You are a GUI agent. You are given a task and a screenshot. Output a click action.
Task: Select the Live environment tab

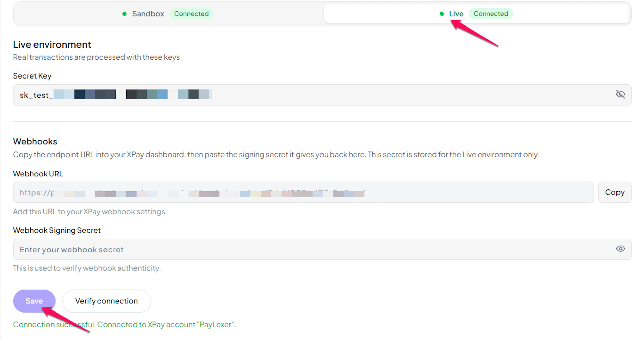(476, 13)
